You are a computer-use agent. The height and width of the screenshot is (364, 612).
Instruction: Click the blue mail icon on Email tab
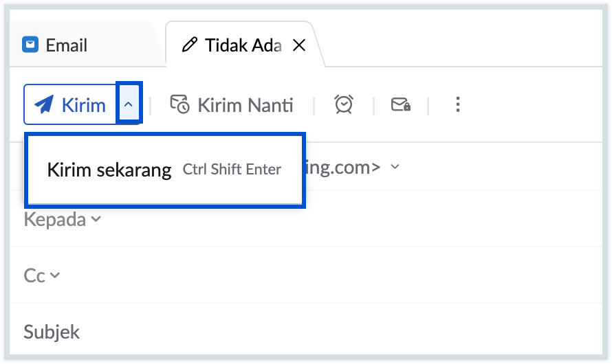(x=30, y=45)
